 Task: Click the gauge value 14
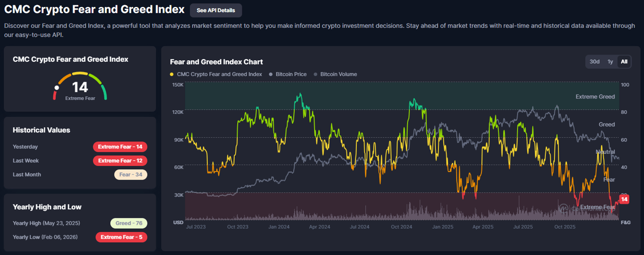tap(80, 87)
